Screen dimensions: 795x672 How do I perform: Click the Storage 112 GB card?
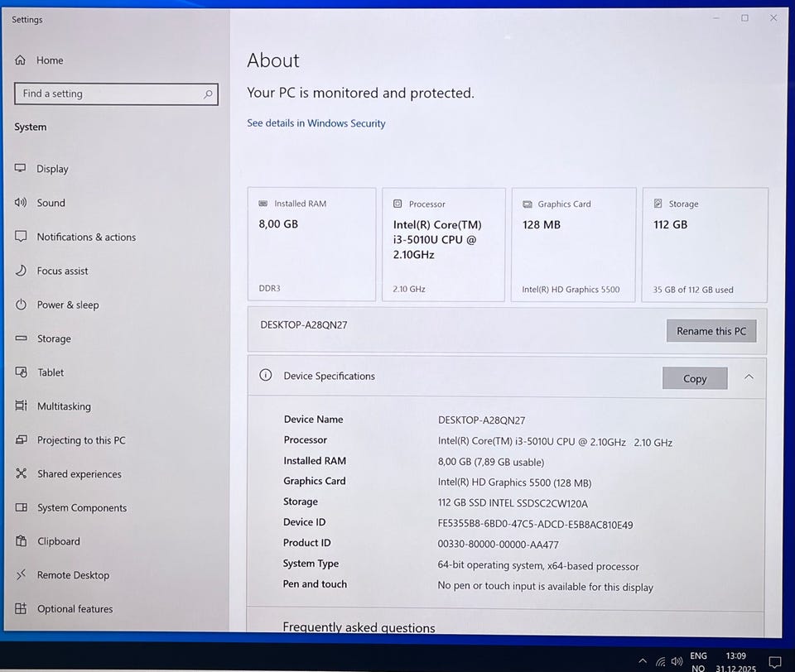pos(705,245)
